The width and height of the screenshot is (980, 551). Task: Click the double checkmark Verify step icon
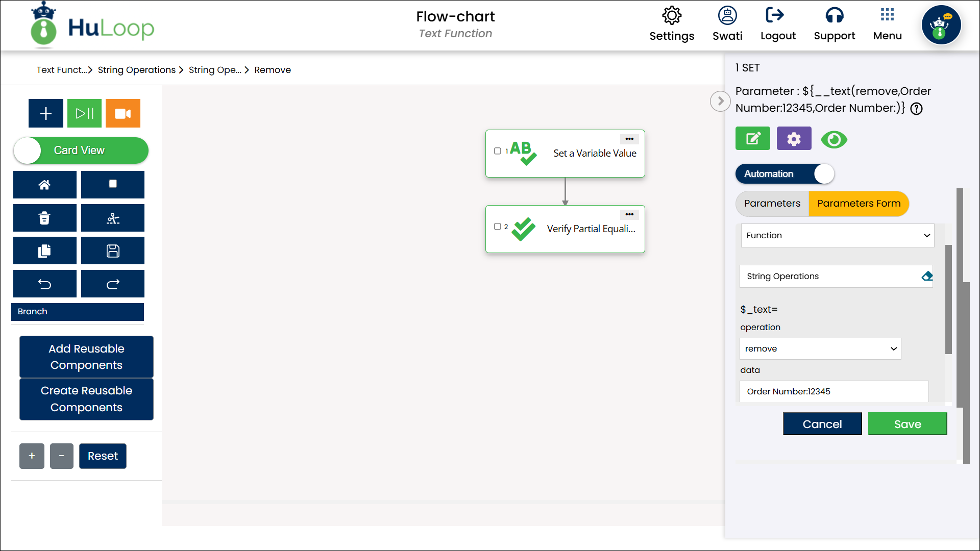tap(524, 229)
